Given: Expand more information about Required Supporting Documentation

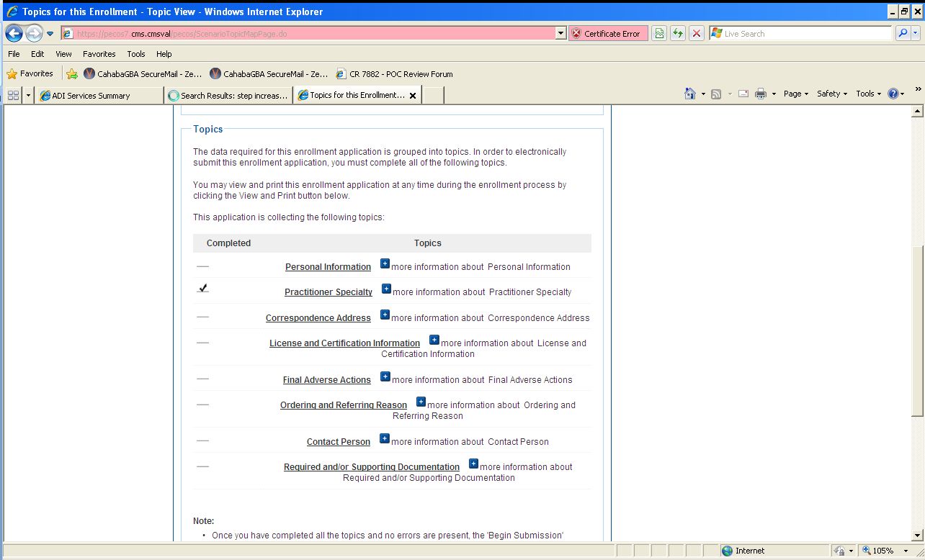Looking at the screenshot, I should [473, 464].
